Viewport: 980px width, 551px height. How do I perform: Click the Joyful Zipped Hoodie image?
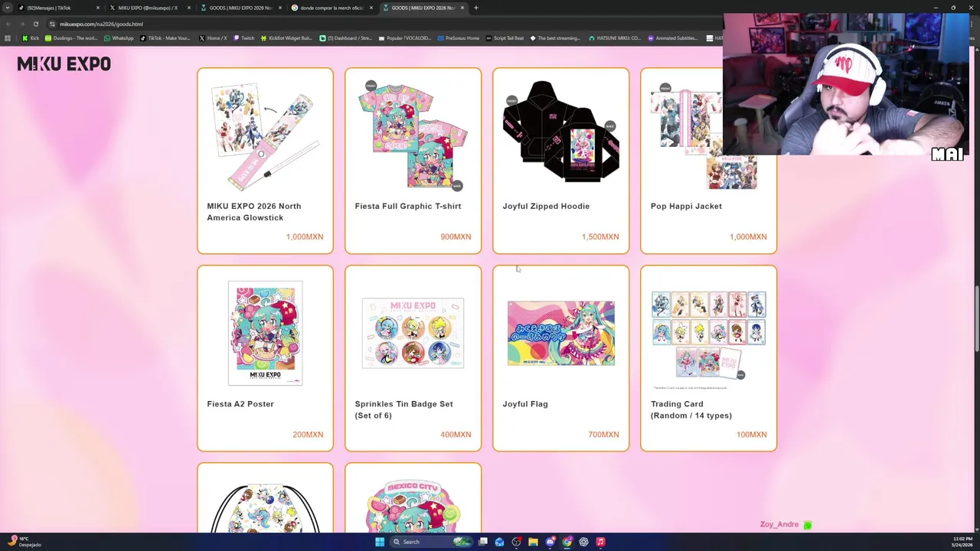561,132
